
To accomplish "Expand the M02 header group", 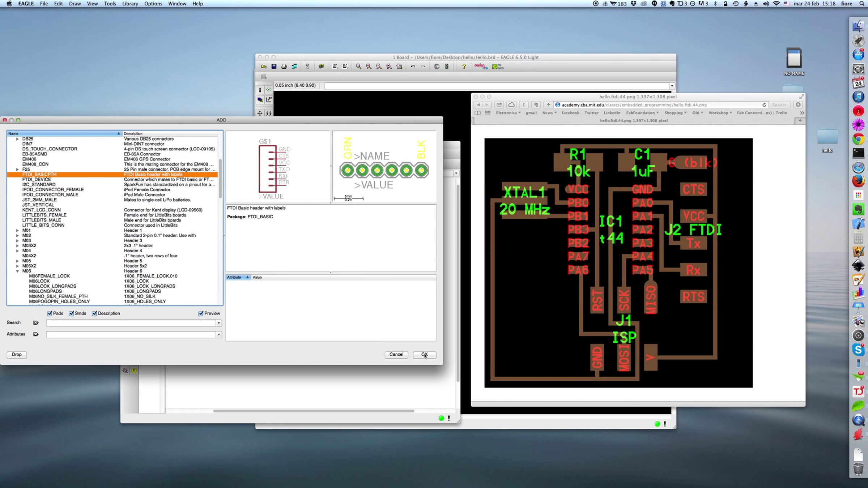I will (17, 235).
